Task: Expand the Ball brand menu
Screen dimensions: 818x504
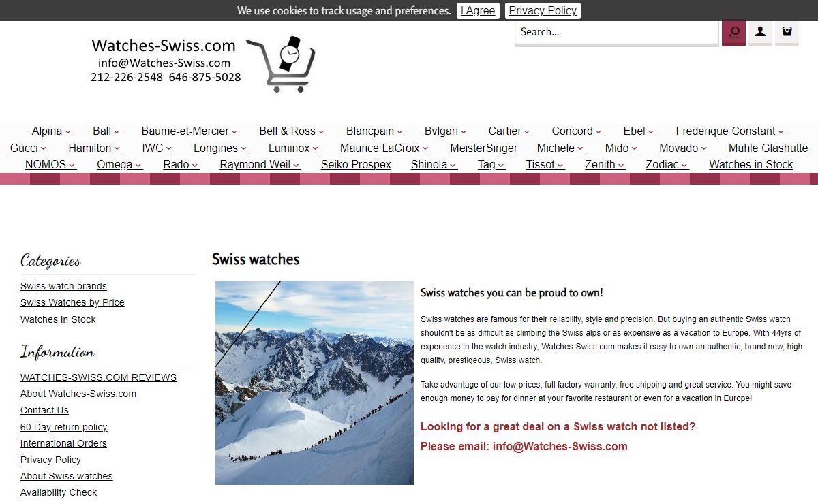Action: pos(106,131)
